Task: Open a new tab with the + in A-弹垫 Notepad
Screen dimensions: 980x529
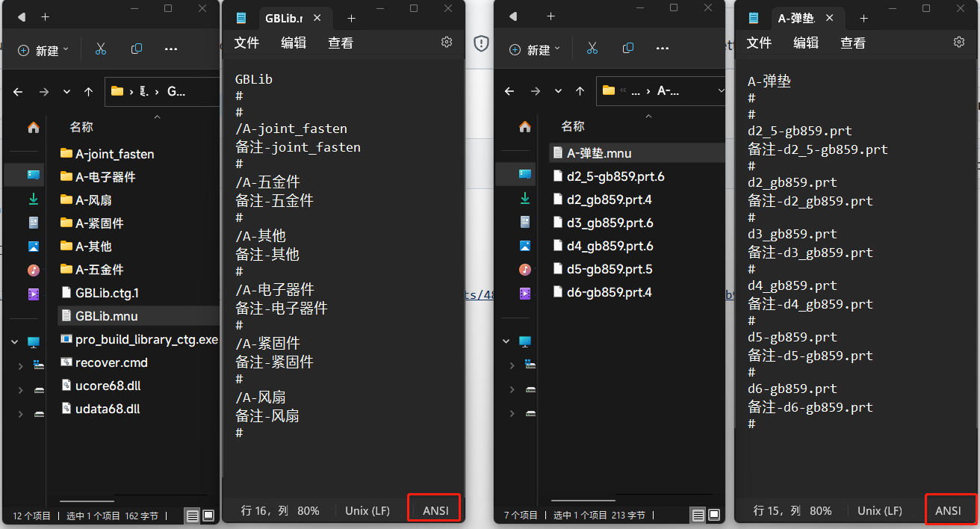Action: pyautogui.click(x=863, y=18)
